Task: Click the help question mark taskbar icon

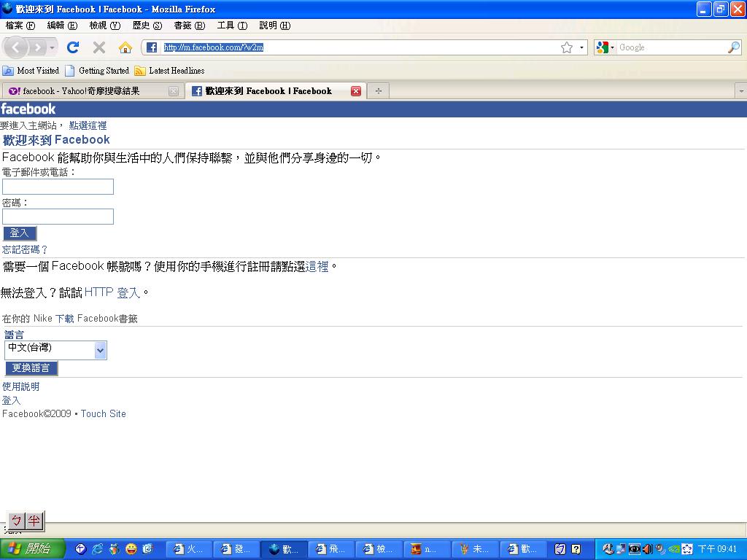Action: pos(576,549)
